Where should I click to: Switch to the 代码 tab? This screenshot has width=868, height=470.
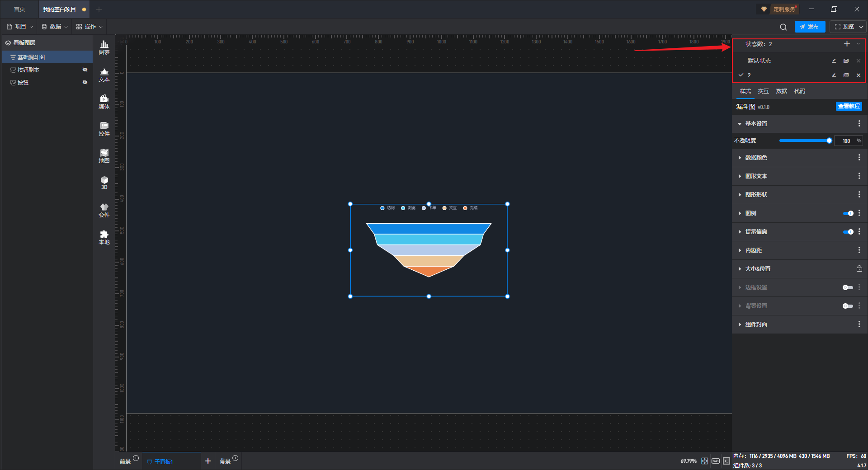pos(799,91)
